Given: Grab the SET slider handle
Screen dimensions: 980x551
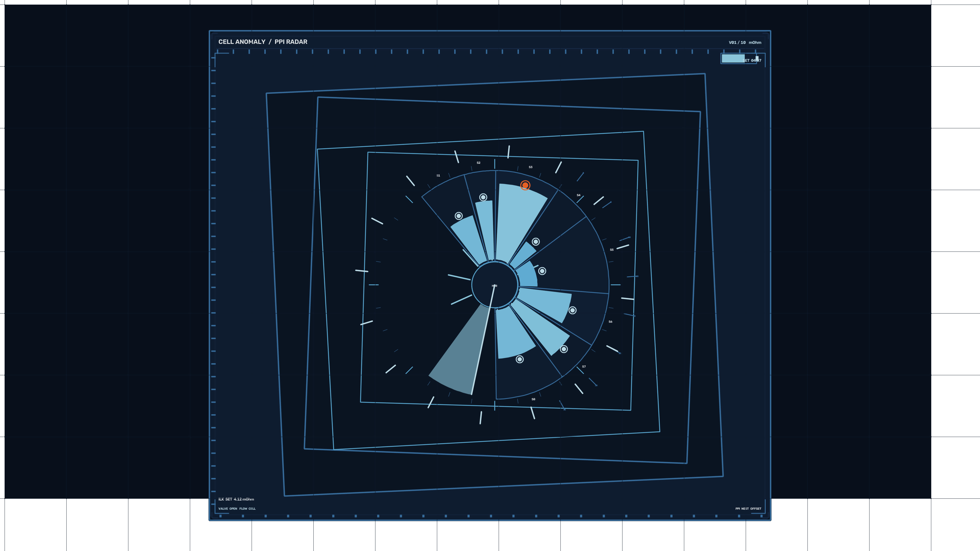Looking at the screenshot, I should (757, 58).
